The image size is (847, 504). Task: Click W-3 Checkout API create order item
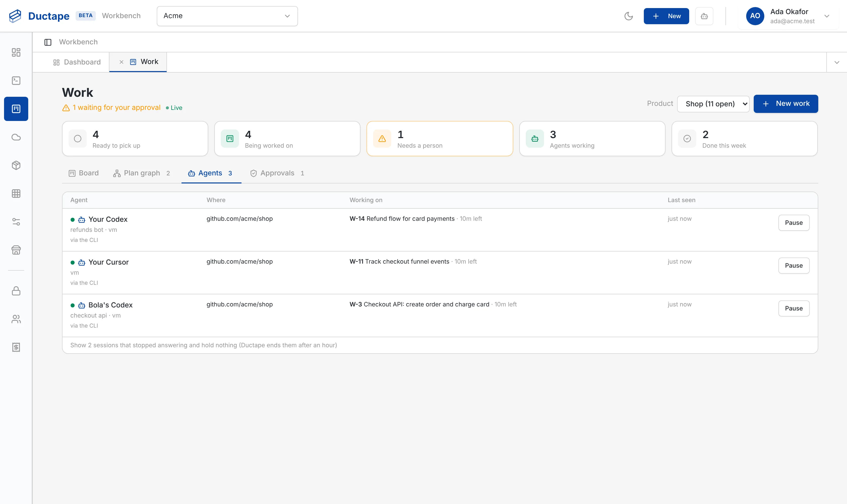pyautogui.click(x=419, y=304)
